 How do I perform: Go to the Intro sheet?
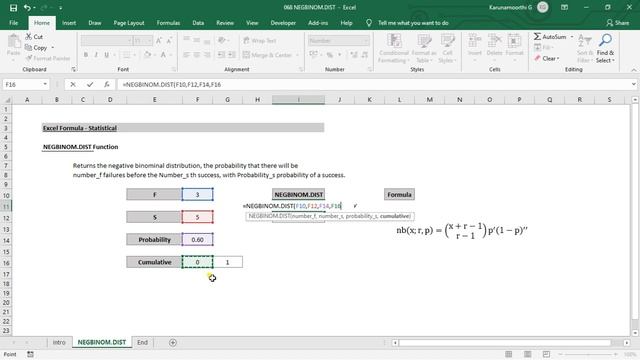click(59, 342)
